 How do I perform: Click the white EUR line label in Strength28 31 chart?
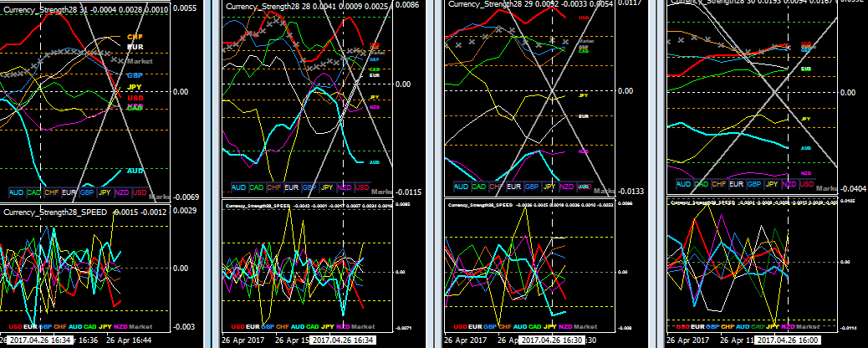tap(135, 47)
